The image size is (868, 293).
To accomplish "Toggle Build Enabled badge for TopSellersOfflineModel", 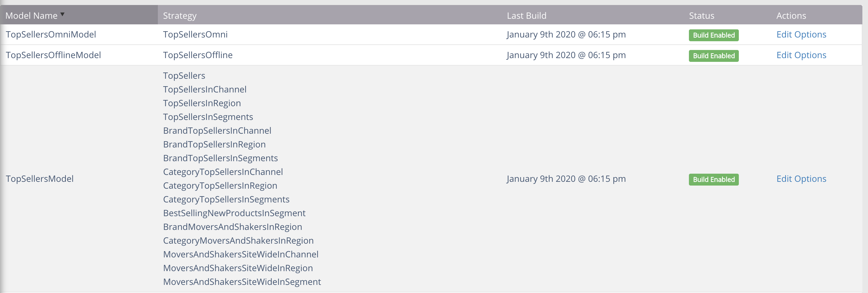I will click(x=713, y=56).
